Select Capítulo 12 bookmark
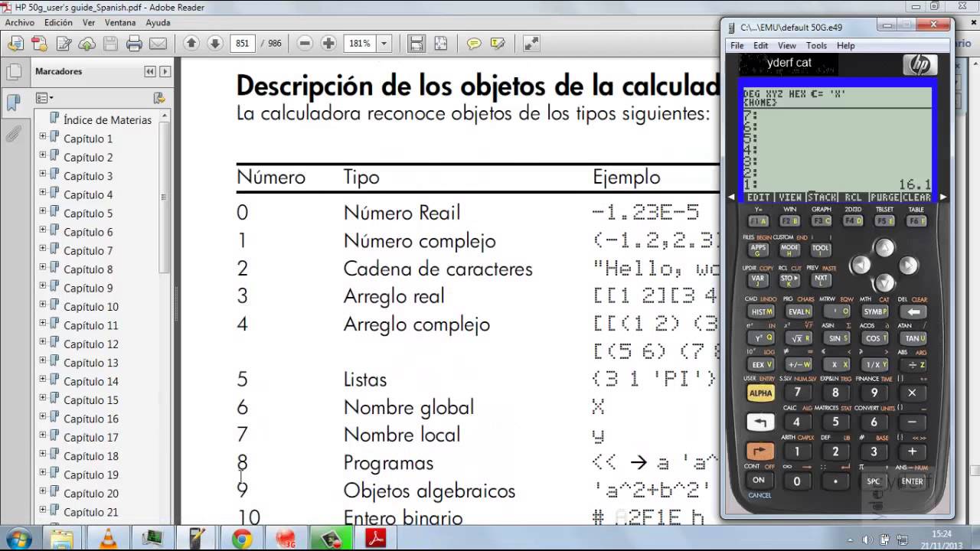 [90, 344]
